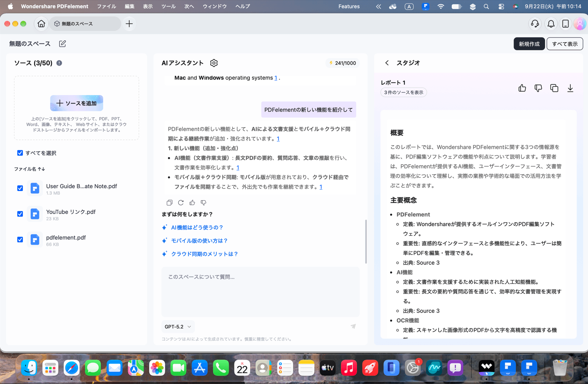The image size is (588, 384).
Task: Open the YouTube リンク.pdf file icon
Action: [35, 214]
